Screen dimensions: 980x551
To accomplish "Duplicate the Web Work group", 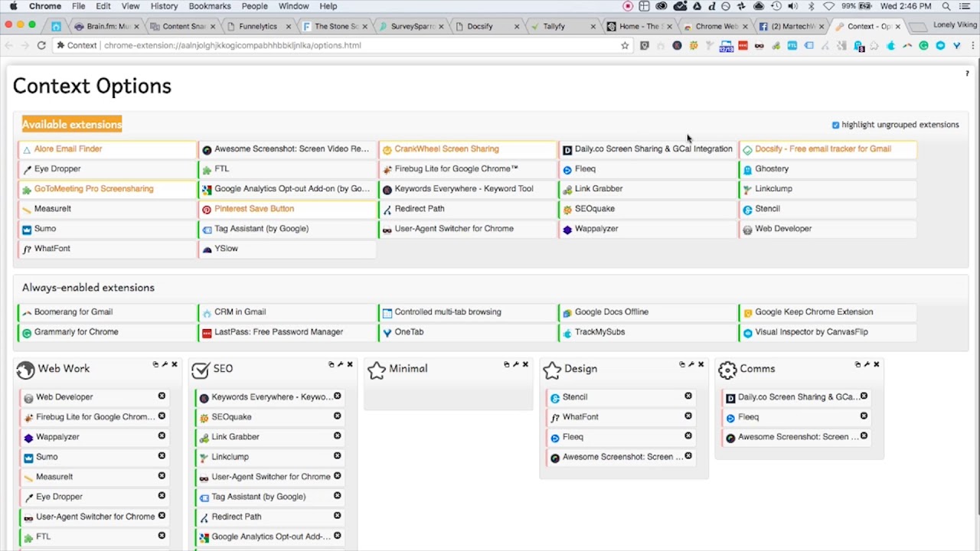I will [x=155, y=364].
